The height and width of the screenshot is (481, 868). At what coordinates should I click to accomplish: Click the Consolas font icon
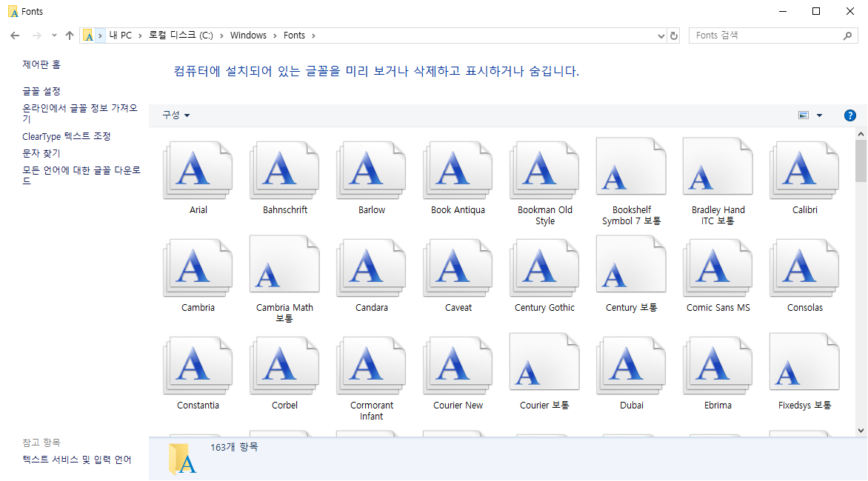click(x=804, y=269)
